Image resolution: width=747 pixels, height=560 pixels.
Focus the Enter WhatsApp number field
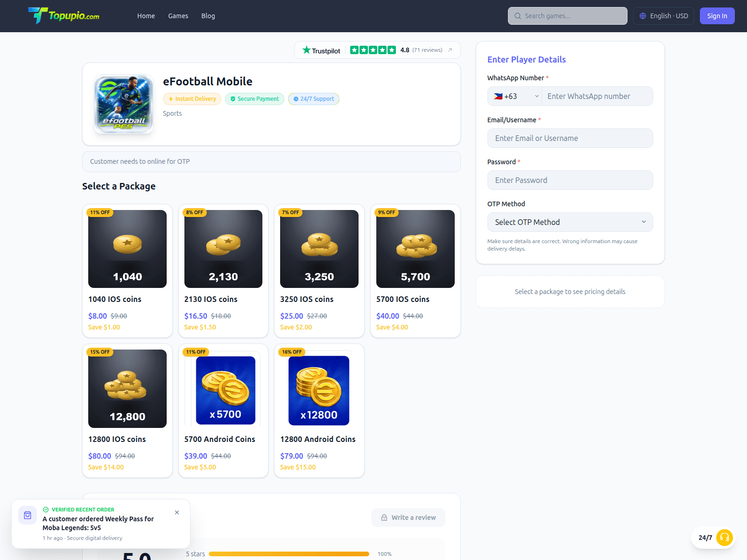pos(597,96)
